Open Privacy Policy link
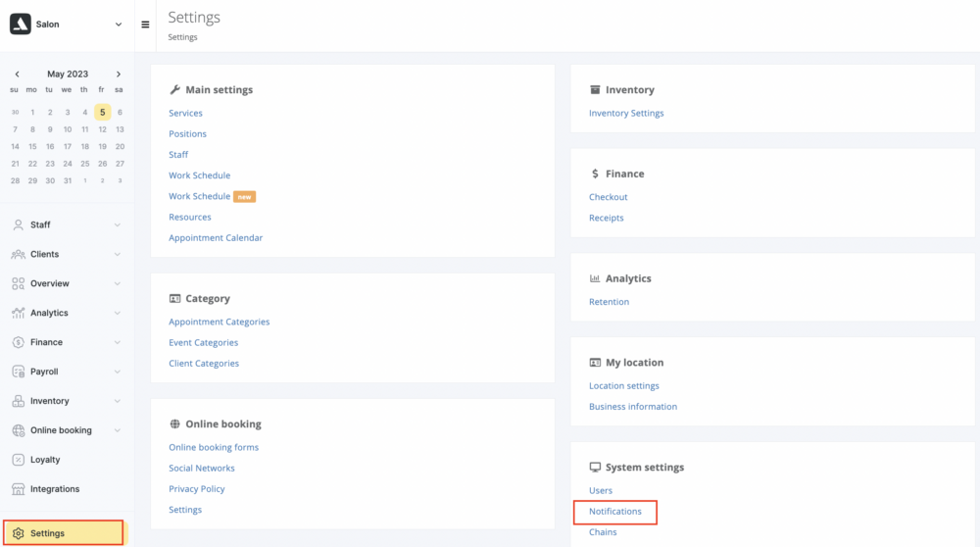This screenshot has width=980, height=547. pyautogui.click(x=197, y=489)
